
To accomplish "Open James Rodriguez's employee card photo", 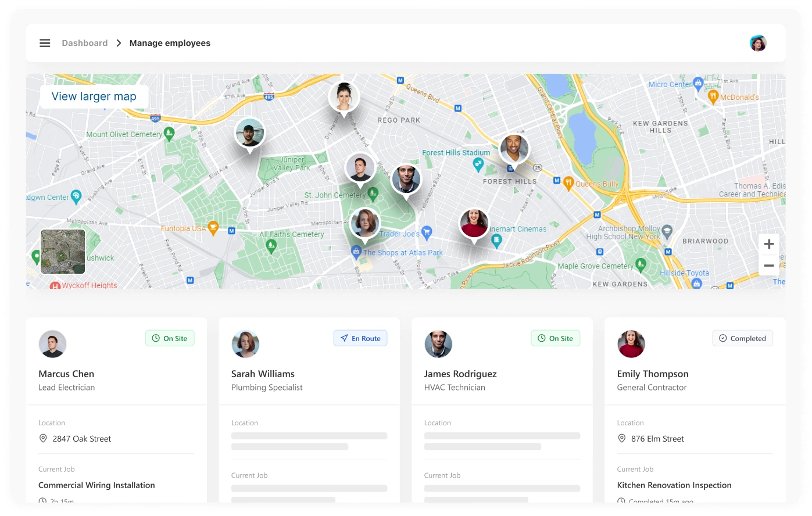I will point(438,344).
